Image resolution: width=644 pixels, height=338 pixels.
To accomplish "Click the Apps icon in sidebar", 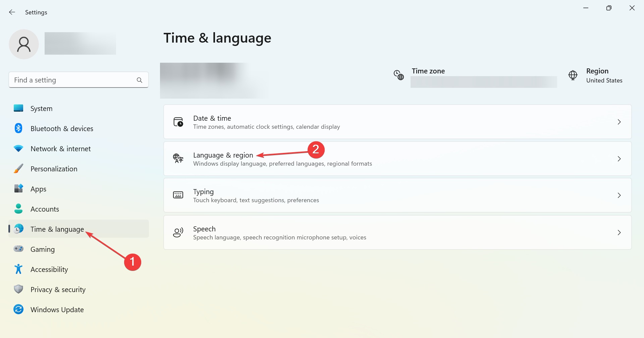I will click(x=18, y=188).
